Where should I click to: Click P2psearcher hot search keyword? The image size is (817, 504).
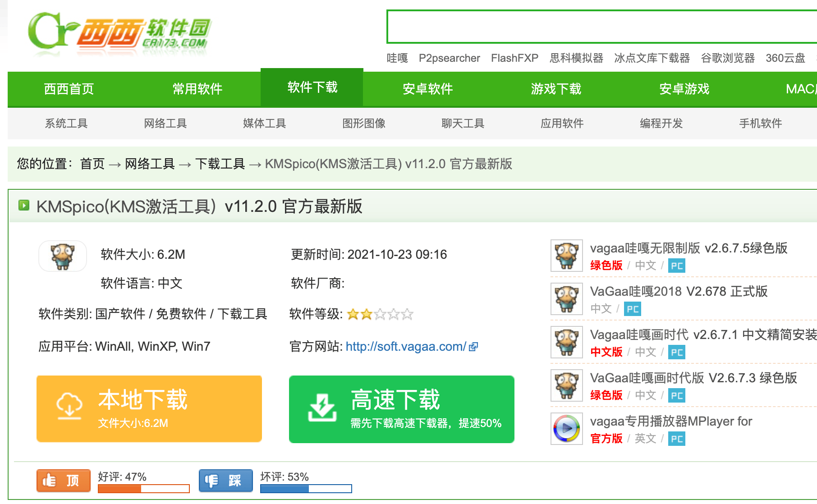[x=450, y=58]
